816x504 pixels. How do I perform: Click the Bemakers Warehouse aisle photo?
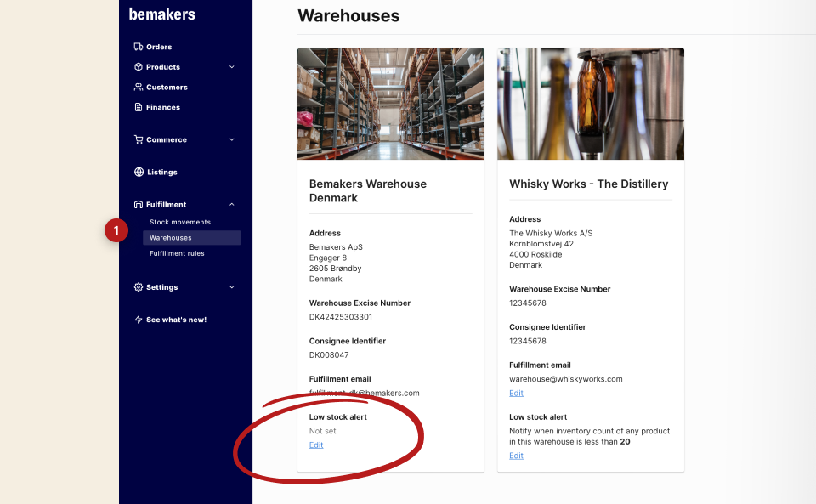391,104
